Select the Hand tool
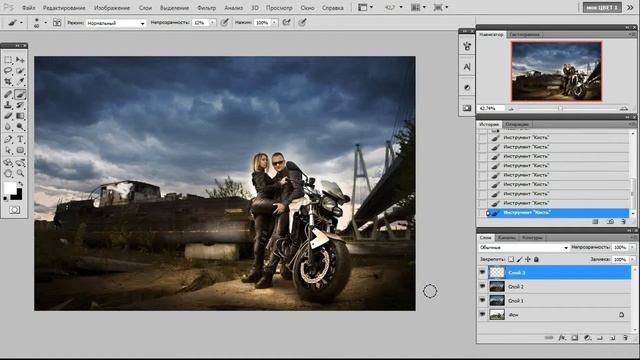Viewport: 640px width, 360px height. tap(8, 173)
